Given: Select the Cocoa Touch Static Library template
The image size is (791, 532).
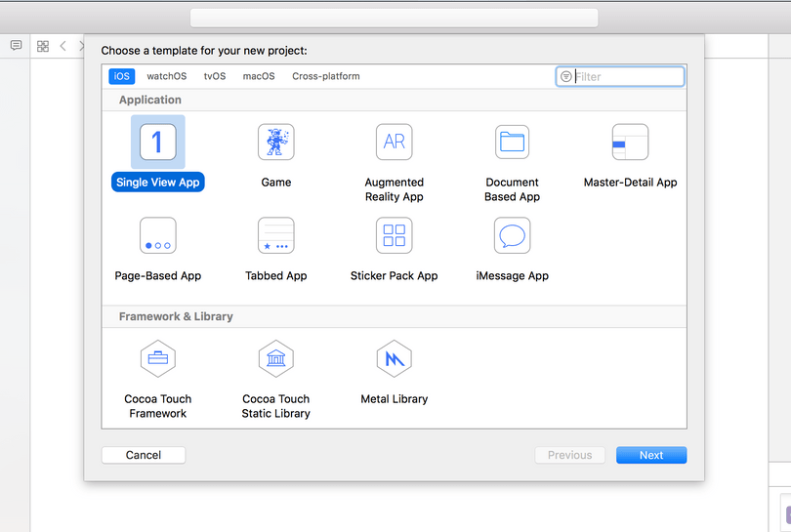Looking at the screenshot, I should pos(276,358).
